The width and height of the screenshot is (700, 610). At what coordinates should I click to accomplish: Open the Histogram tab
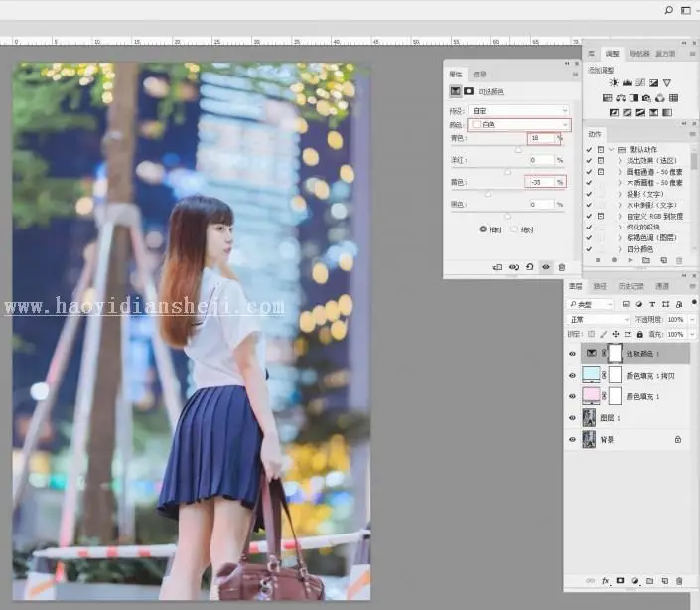[665, 54]
